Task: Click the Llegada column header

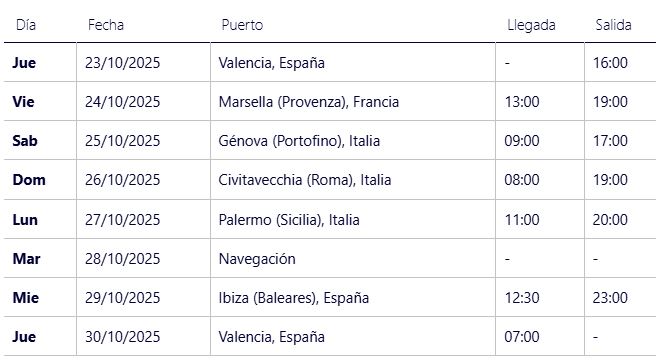Action: pos(531,25)
